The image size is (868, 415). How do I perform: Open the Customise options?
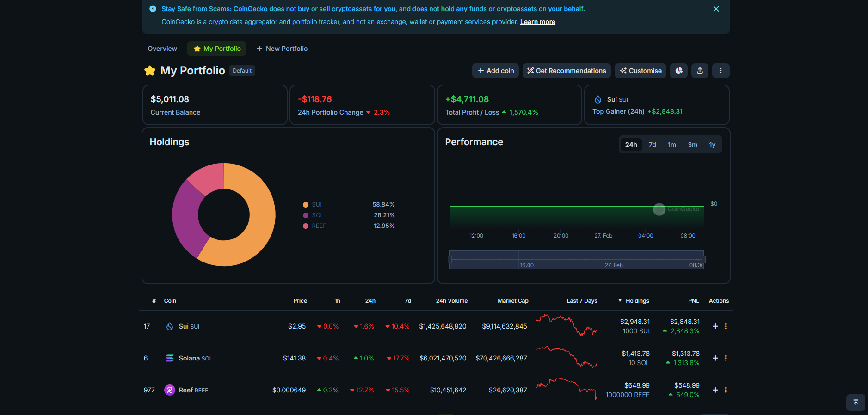(x=640, y=71)
